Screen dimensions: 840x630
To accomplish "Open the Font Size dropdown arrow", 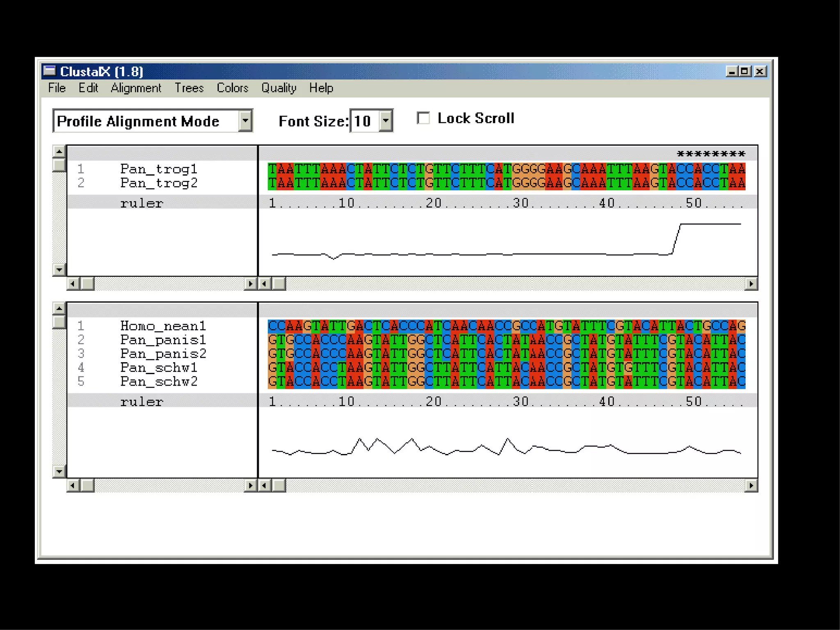I will [x=386, y=121].
